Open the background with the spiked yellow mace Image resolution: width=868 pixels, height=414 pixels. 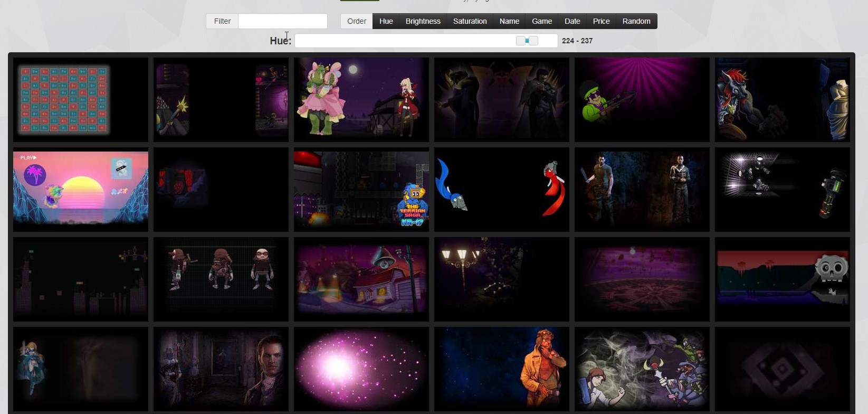click(x=221, y=99)
